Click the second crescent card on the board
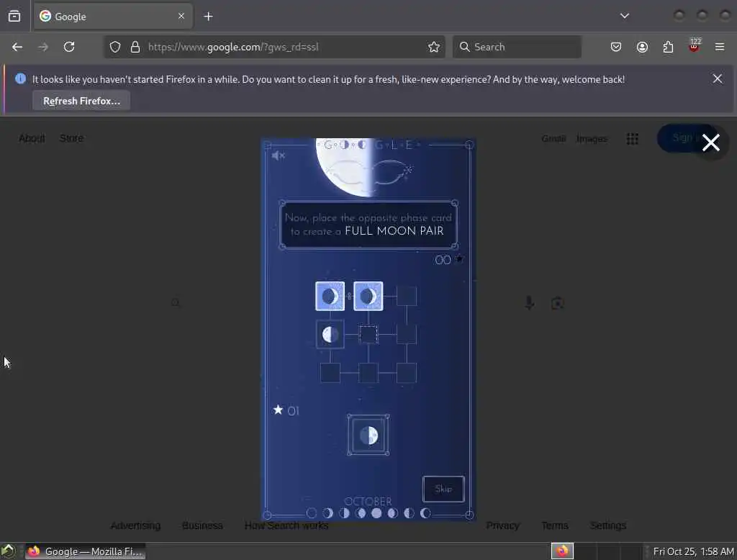The height and width of the screenshot is (560, 737). tap(368, 297)
